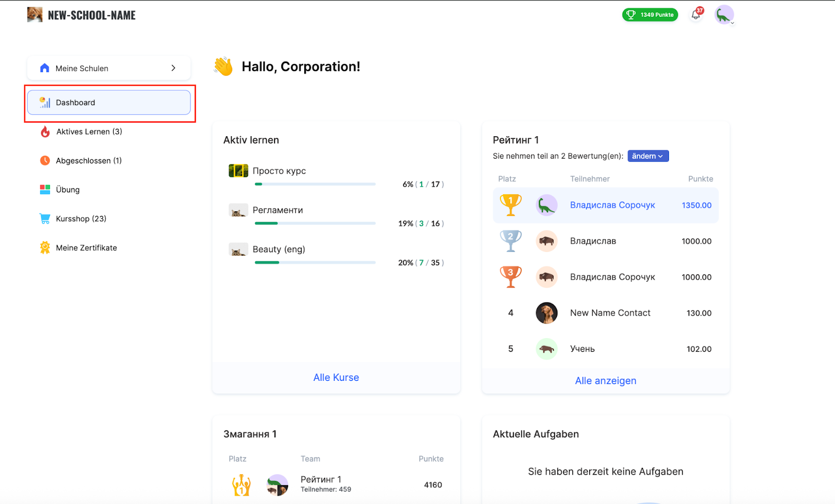835x504 pixels.
Task: Click the Beauty (eng) progress bar
Action: (x=315, y=262)
